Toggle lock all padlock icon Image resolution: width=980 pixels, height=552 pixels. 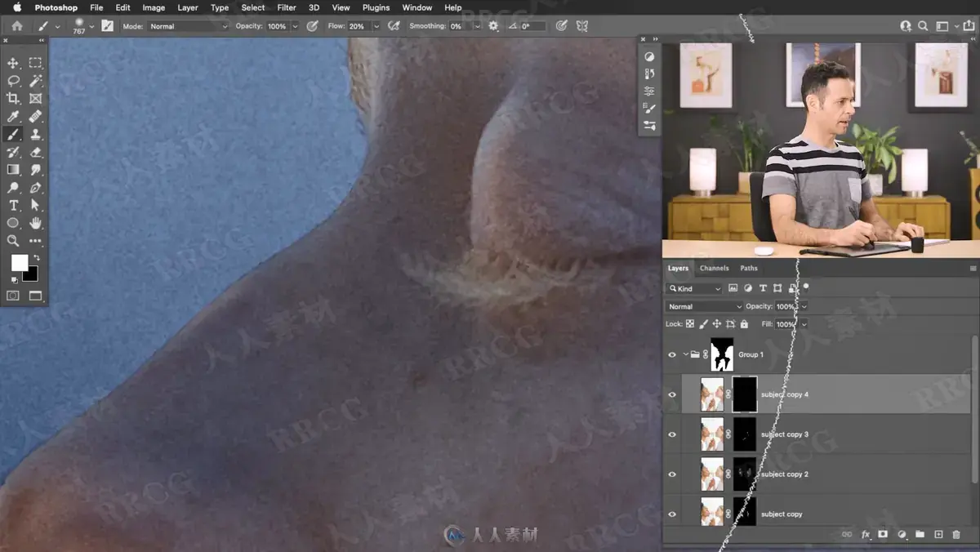point(744,324)
